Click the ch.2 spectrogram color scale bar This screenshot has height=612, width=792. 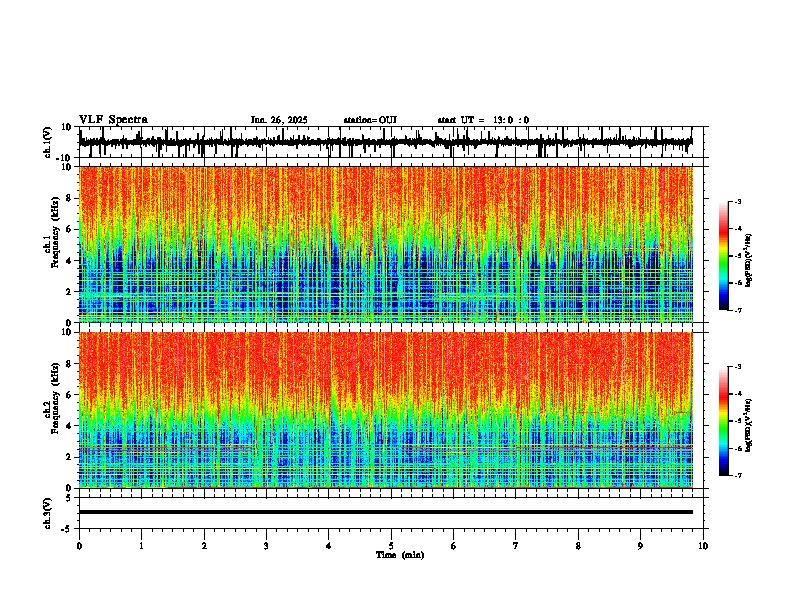coord(723,421)
